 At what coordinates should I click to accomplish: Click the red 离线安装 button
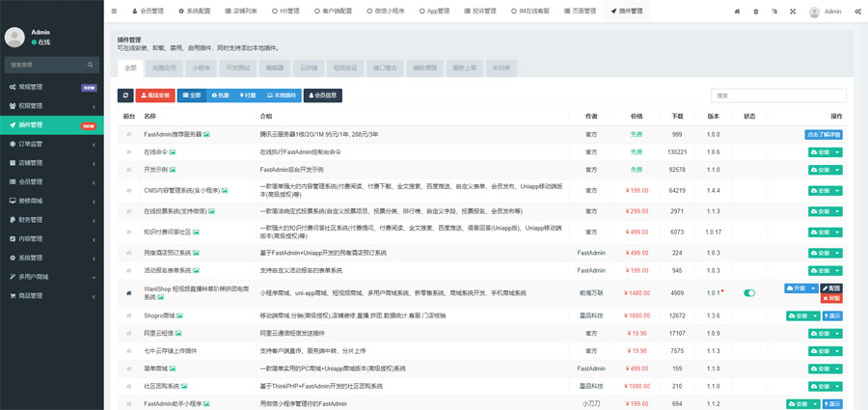pyautogui.click(x=155, y=96)
